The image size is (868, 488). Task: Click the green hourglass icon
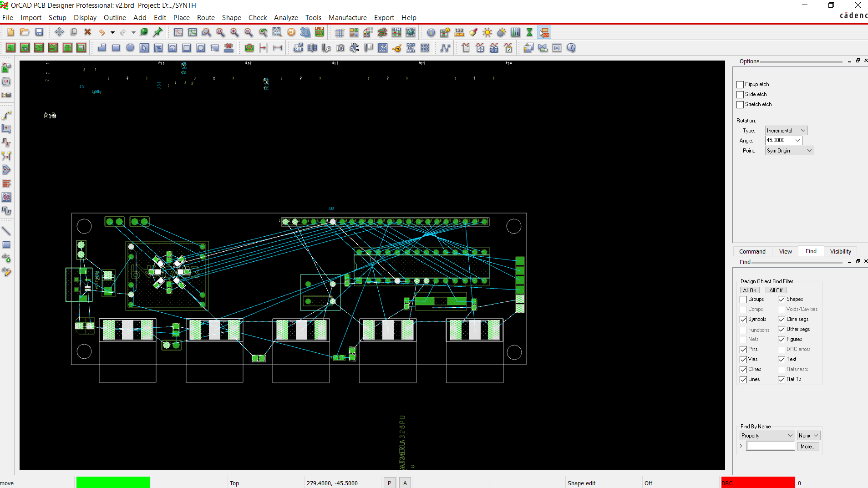(529, 32)
